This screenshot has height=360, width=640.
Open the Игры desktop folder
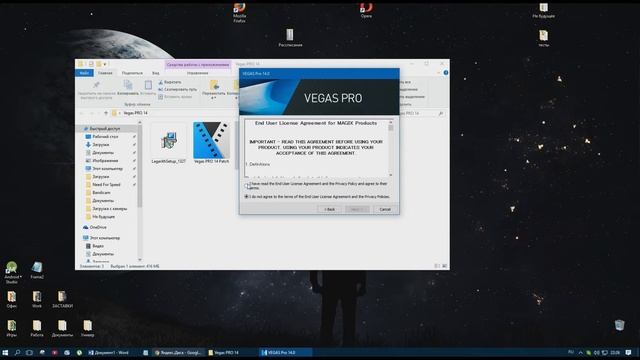[x=12, y=329]
